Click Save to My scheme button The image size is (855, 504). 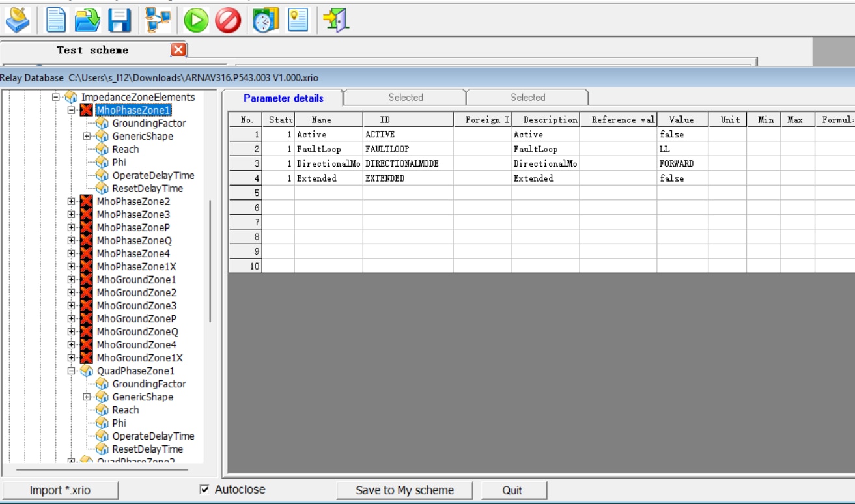pos(404,490)
